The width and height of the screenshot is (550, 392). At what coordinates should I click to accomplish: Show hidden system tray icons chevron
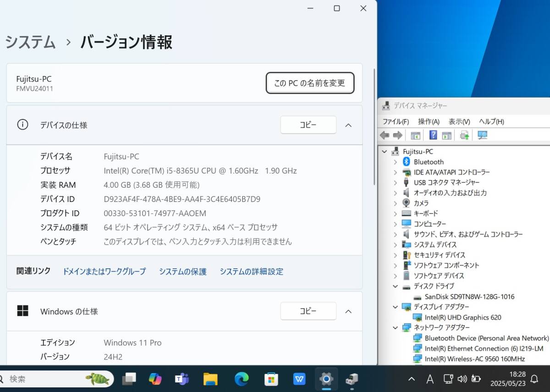(x=412, y=379)
